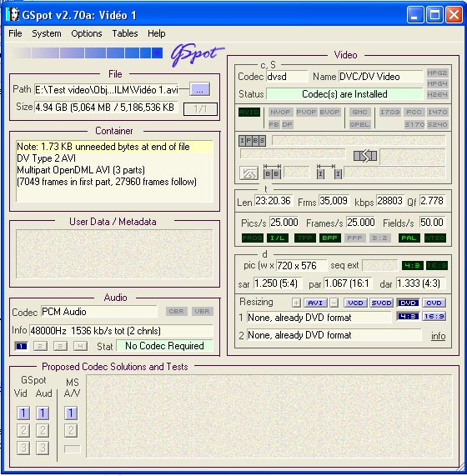The image size is (467, 476).
Task: Click the info link in Resizing
Action: point(438,336)
